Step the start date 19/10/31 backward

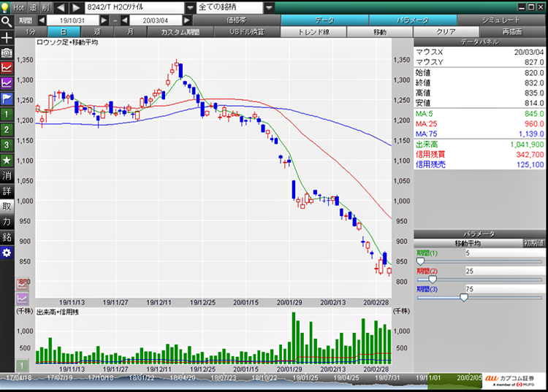tap(41, 20)
